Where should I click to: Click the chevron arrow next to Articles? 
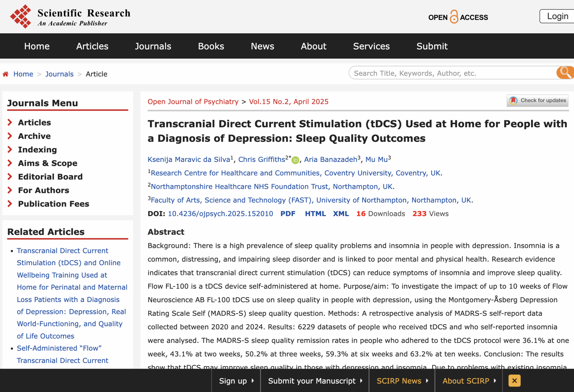10,122
